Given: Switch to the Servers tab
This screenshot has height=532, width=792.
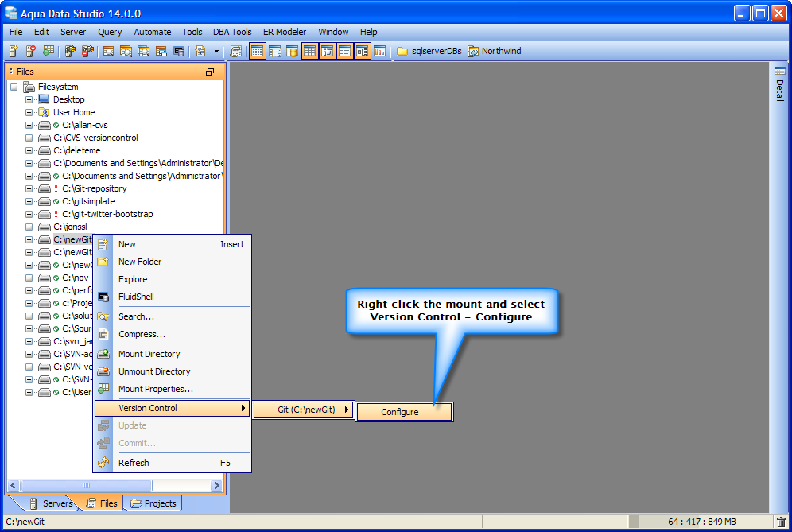Looking at the screenshot, I should (52, 503).
